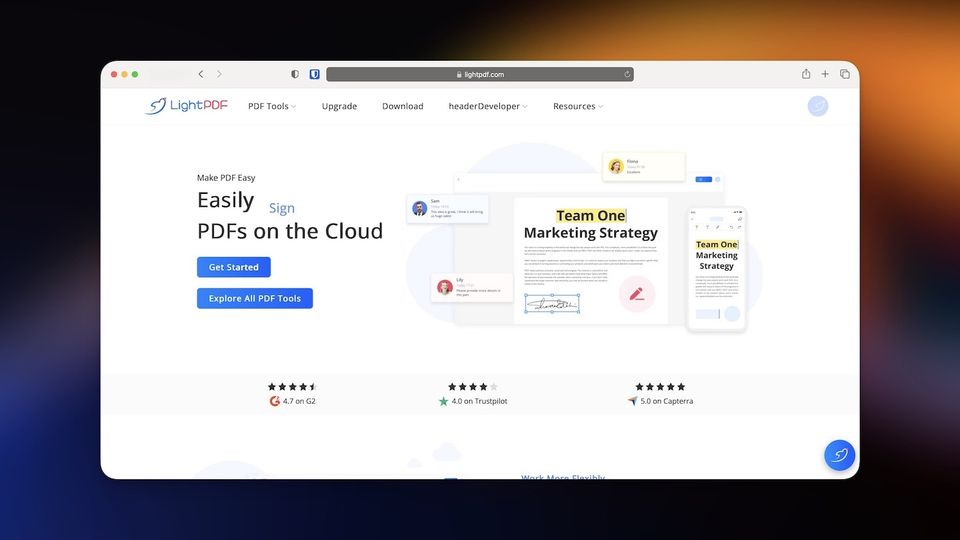Show the Safari tab overview
The width and height of the screenshot is (960, 540).
click(x=845, y=74)
